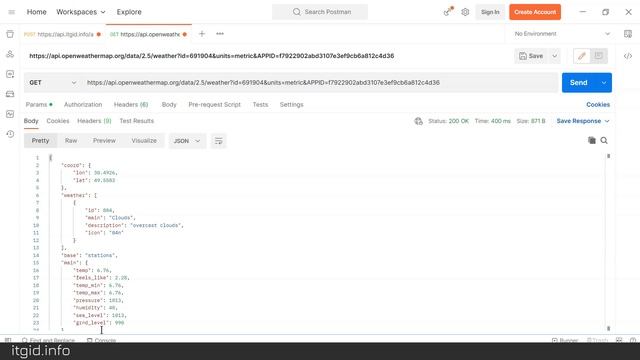The image size is (640, 360).
Task: Click the edit pencil icon
Action: [x=582, y=56]
